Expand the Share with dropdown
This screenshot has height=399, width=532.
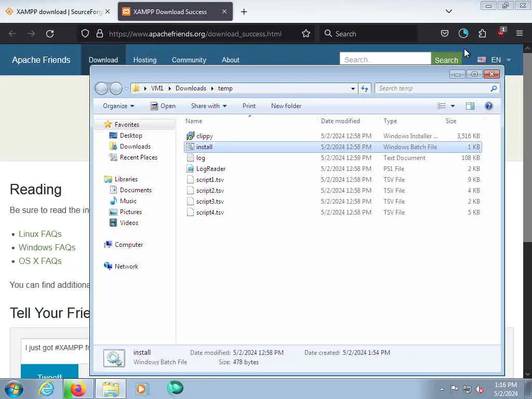click(209, 106)
